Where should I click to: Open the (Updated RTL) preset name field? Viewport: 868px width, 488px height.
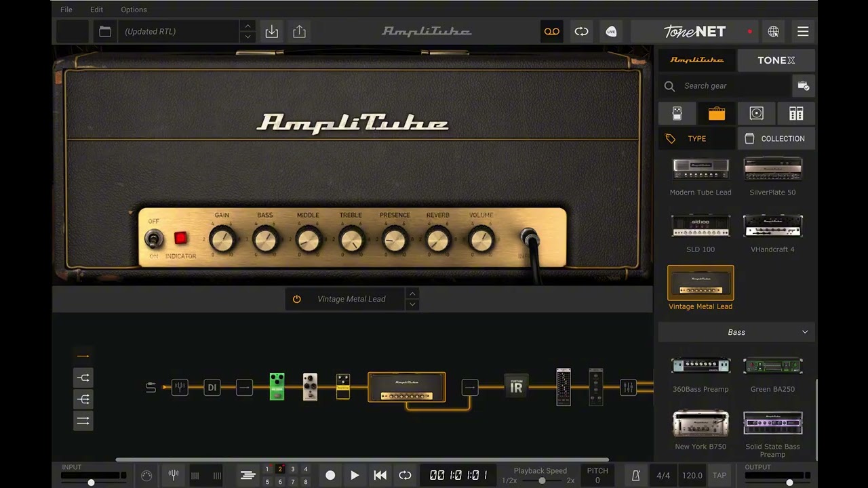(x=179, y=31)
